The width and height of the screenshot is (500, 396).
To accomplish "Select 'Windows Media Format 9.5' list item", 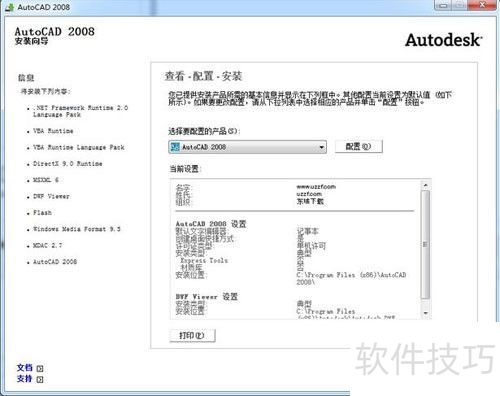I will tap(77, 229).
